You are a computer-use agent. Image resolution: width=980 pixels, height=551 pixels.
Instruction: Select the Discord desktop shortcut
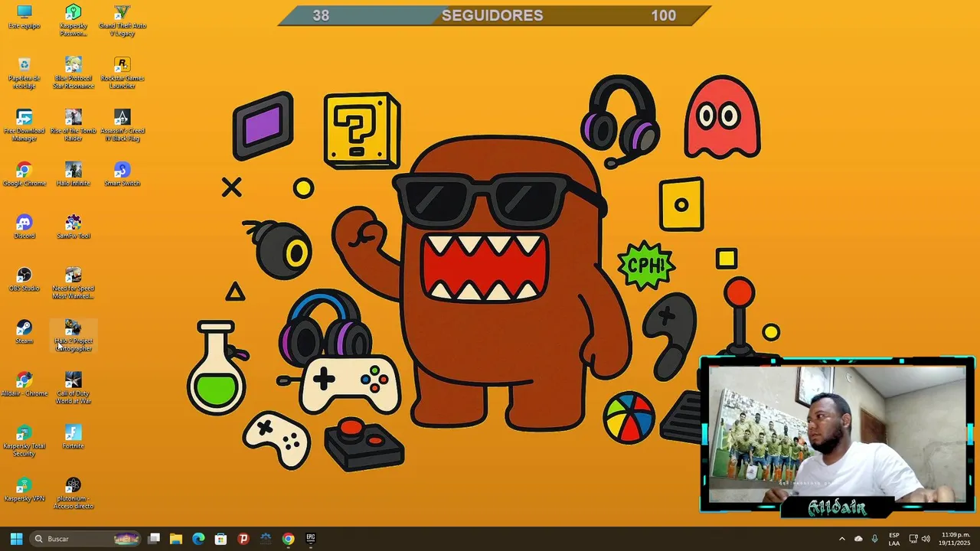[24, 227]
